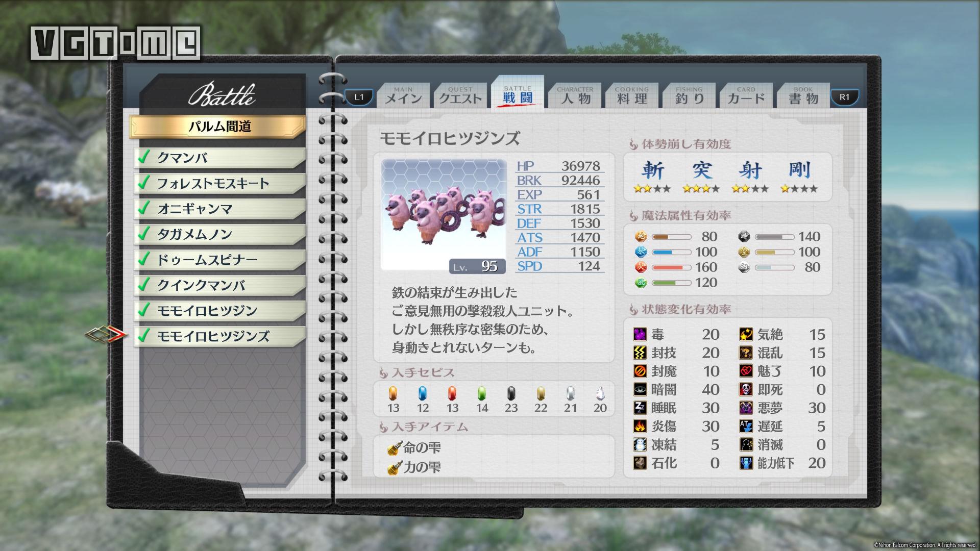Screen dimensions: 980x551
Task: Click the confusion status icon
Action: point(746,353)
